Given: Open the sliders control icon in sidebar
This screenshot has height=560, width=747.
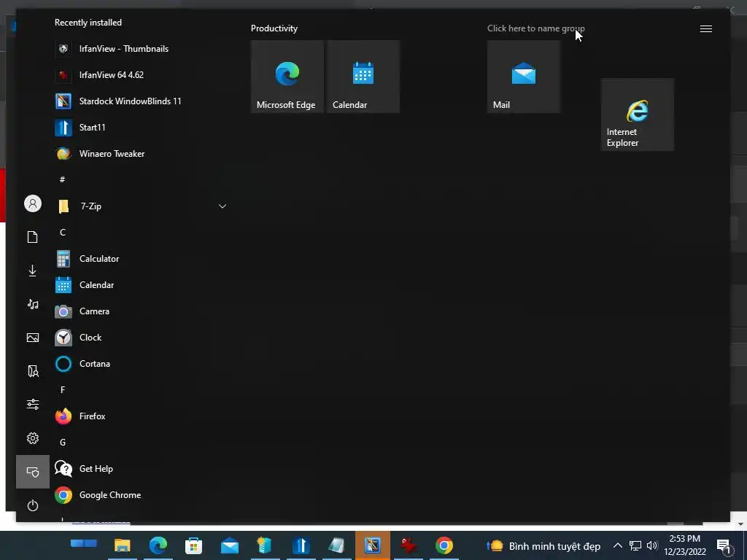Looking at the screenshot, I should 32,405.
